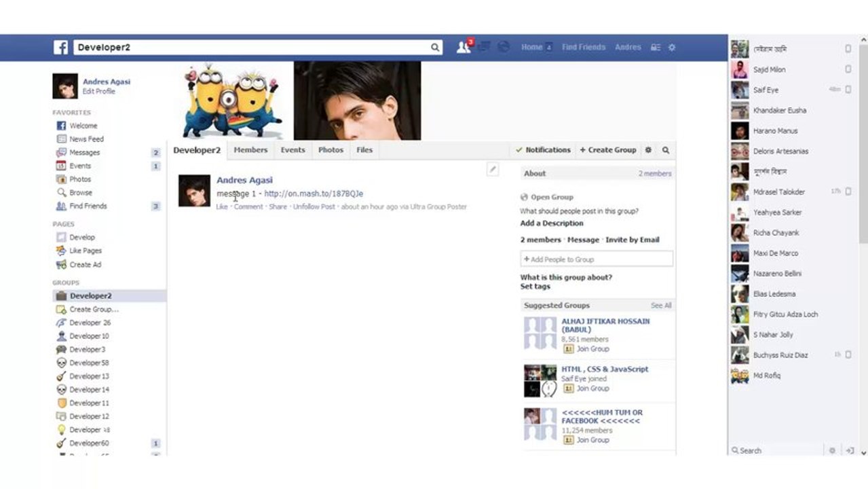This screenshot has height=489, width=868.
Task: Click the pencil edit icon on post
Action: coord(493,170)
